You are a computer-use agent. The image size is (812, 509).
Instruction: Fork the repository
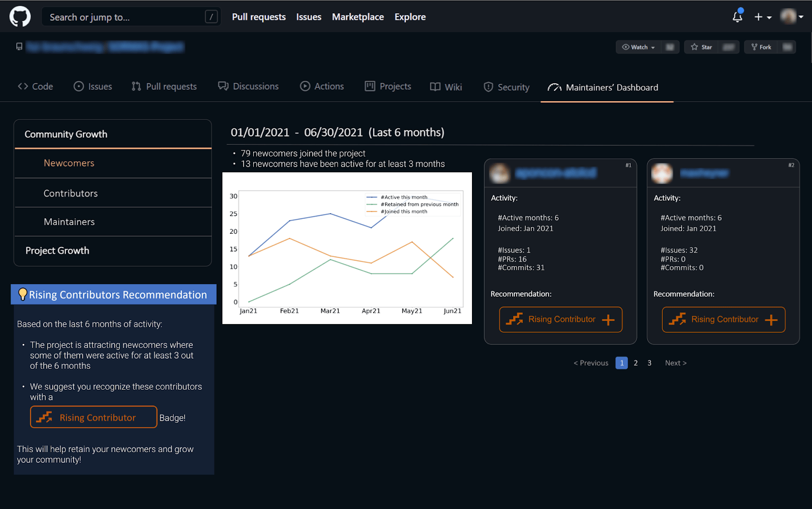pos(761,47)
